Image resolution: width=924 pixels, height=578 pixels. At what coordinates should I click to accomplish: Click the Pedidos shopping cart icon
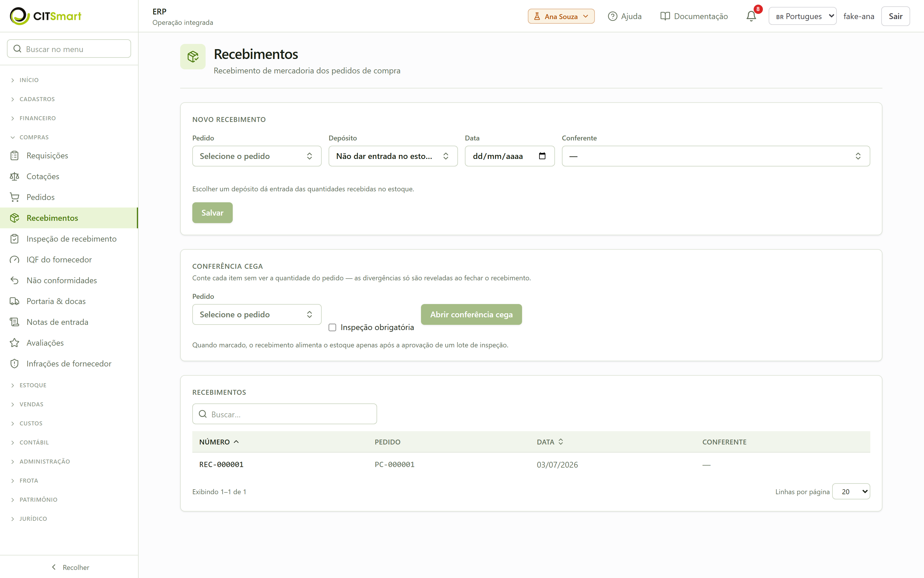pyautogui.click(x=14, y=197)
